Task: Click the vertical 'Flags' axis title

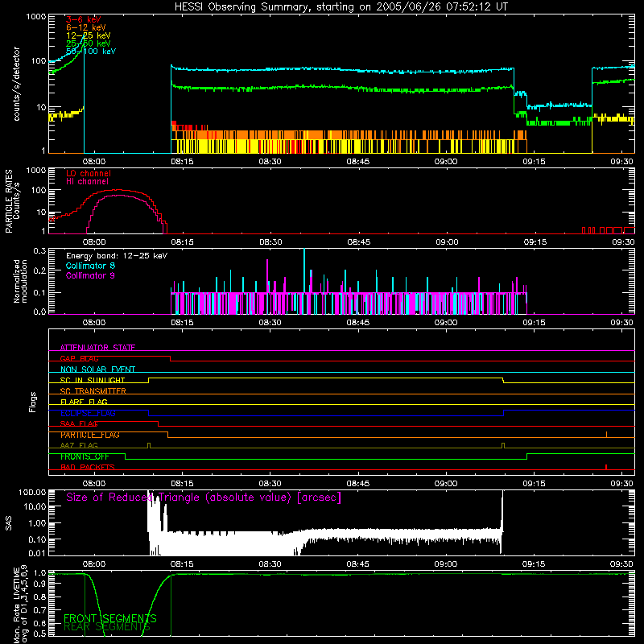Action: pyautogui.click(x=33, y=402)
